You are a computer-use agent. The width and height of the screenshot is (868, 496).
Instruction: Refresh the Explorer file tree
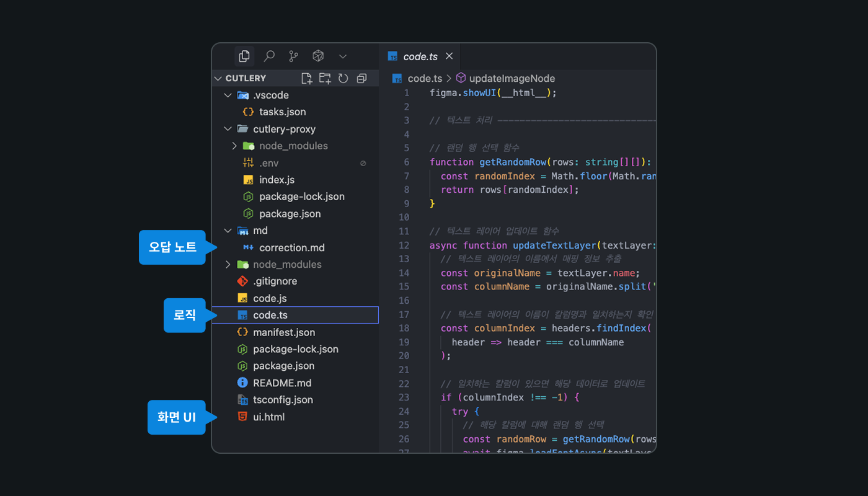click(343, 78)
